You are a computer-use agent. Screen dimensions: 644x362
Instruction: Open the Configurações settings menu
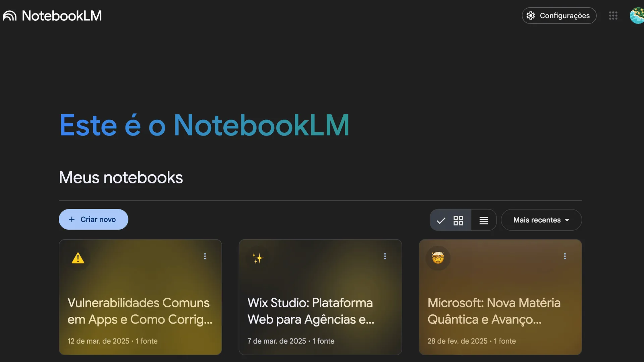click(559, 15)
